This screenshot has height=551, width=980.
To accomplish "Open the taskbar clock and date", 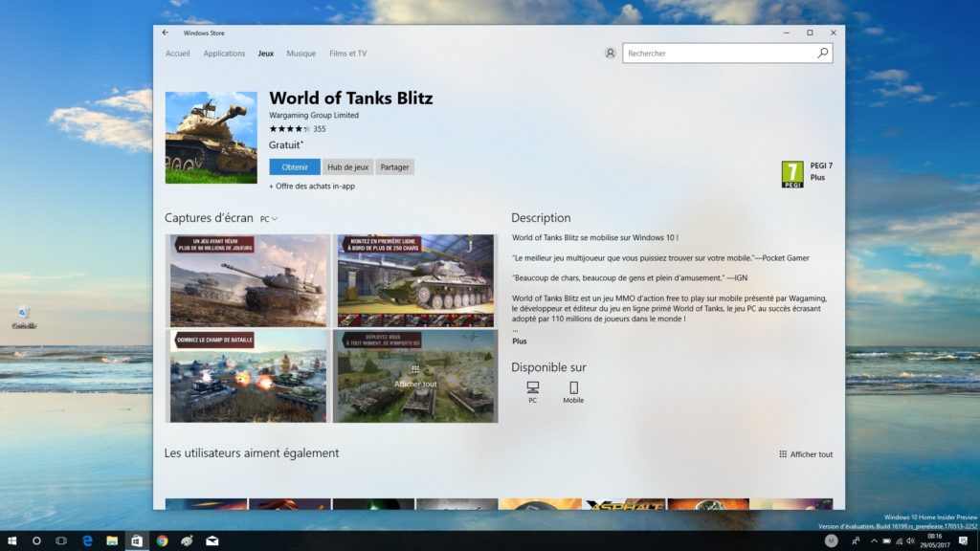I will pos(934,541).
